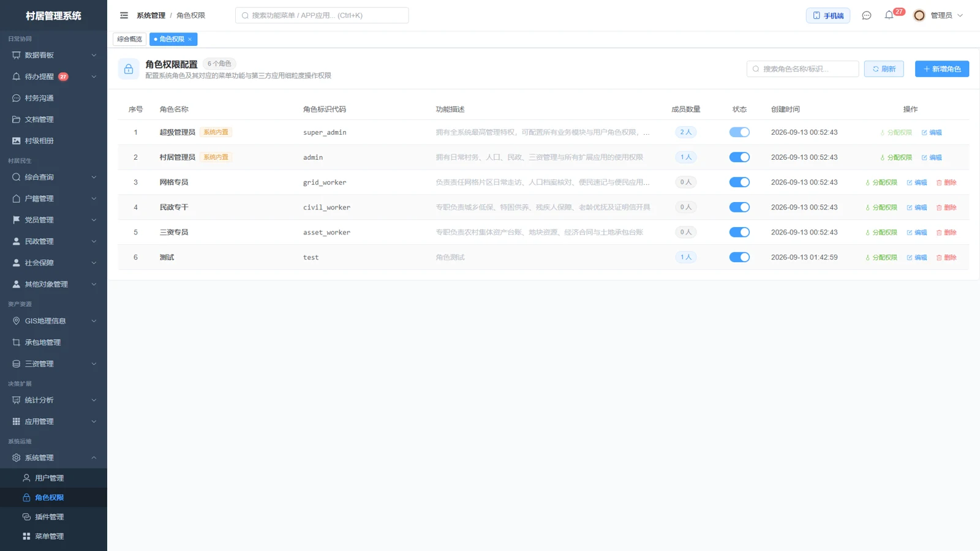Open the 管理员 user dropdown arrow
This screenshot has height=551, width=980.
click(x=960, y=15)
